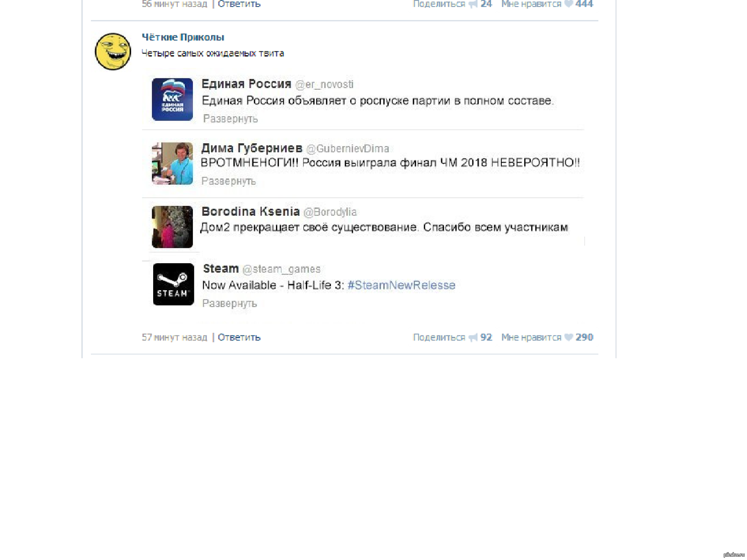Expand the Единая Россия tweet via Развернуть
Image resolution: width=747 pixels, height=560 pixels.
coord(230,119)
